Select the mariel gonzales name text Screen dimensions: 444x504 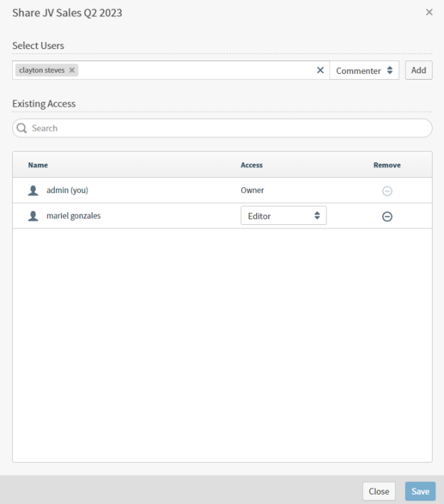pos(73,216)
